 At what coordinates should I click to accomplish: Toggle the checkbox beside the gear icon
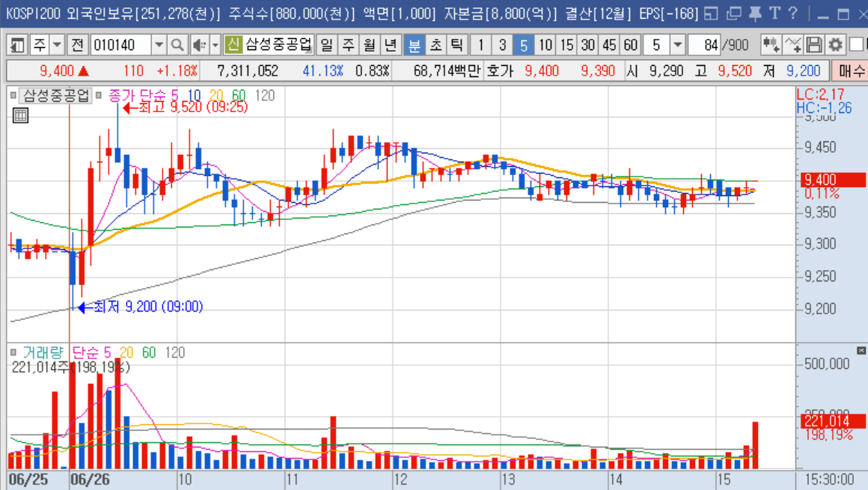point(857,45)
